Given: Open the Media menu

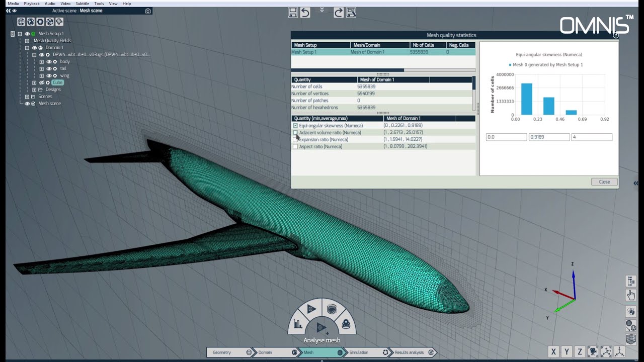Looking at the screenshot, I should tap(13, 4).
